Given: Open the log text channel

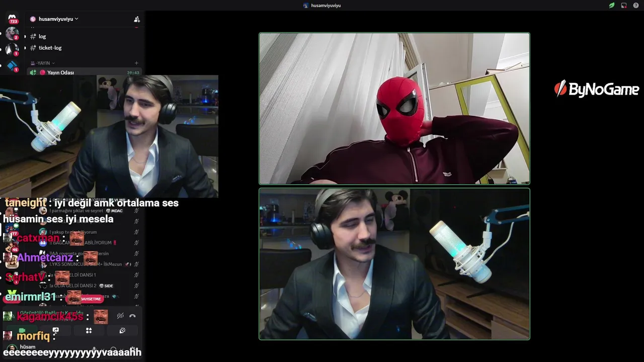Looking at the screenshot, I should [42, 36].
